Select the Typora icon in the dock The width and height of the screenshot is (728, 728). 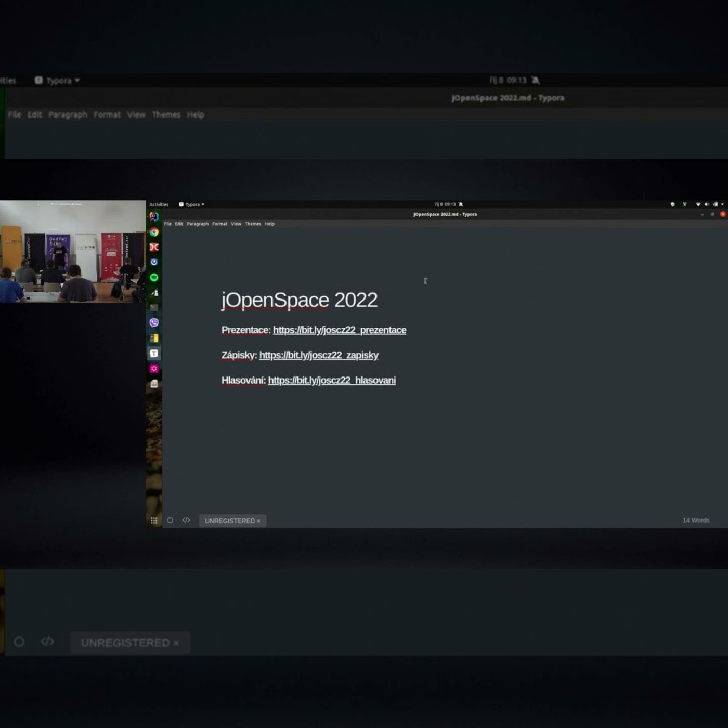coord(154,353)
